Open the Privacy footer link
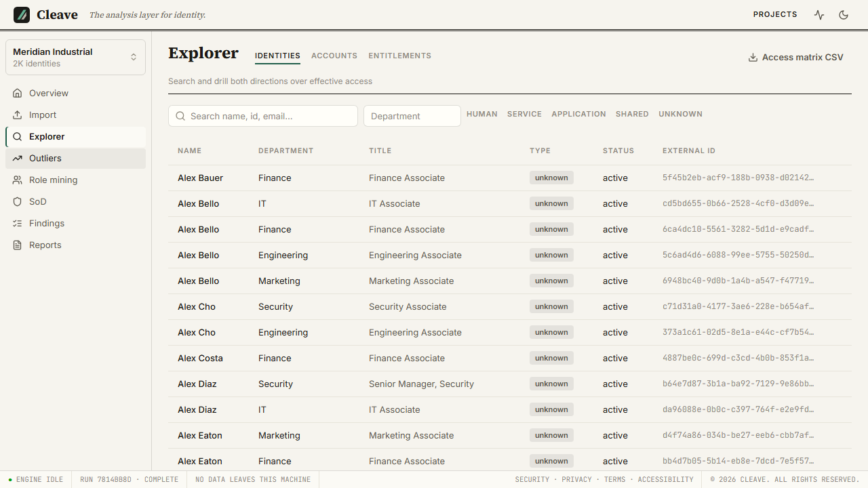 576,479
